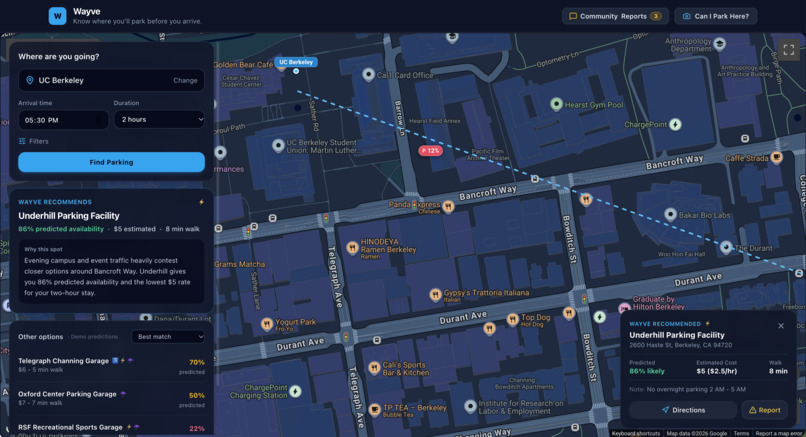Screen dimensions: 806x437
Task: Click the 70% predicted value
Action: [197, 362]
